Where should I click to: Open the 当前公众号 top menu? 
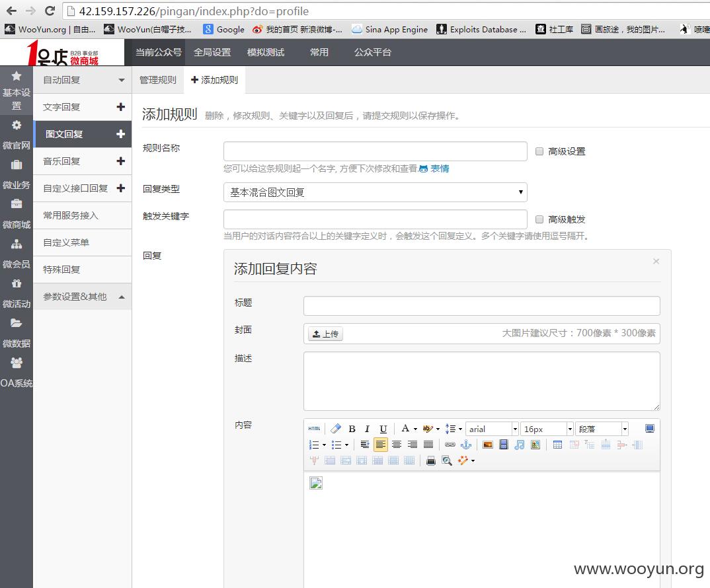click(x=159, y=52)
